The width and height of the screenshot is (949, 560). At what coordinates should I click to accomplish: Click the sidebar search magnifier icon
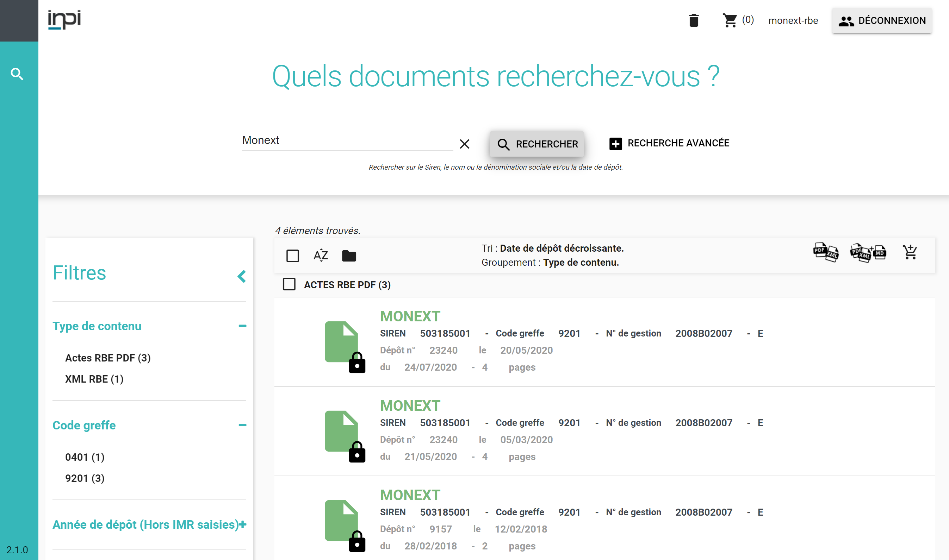pyautogui.click(x=17, y=74)
